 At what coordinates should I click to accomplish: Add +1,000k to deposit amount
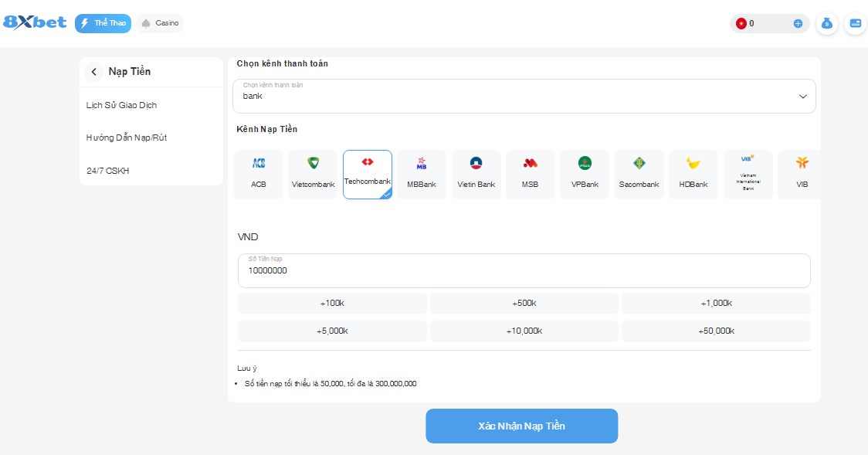(717, 304)
